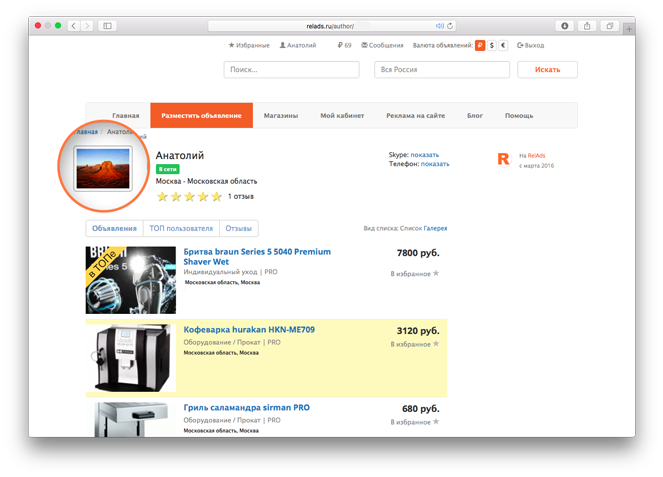Image resolution: width=663 pixels, height=477 pixels.
Task: Open Реклама на сайте menu item
Action: (416, 115)
